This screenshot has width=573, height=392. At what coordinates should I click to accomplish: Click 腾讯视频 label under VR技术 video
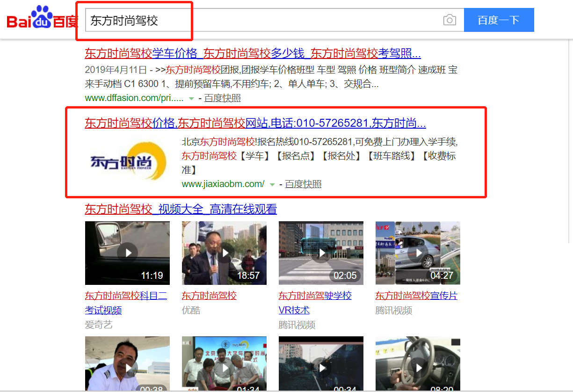(x=297, y=324)
